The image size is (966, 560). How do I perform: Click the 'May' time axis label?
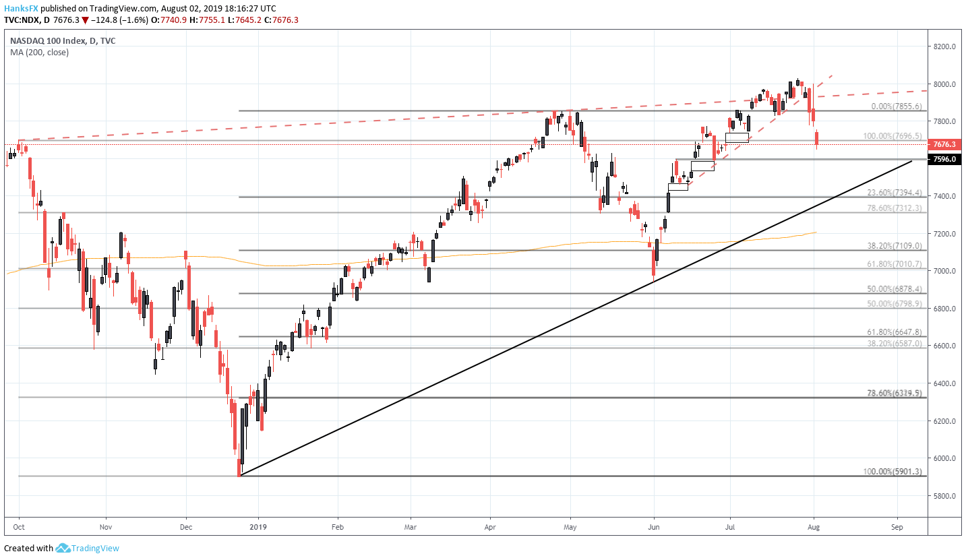[x=571, y=527]
